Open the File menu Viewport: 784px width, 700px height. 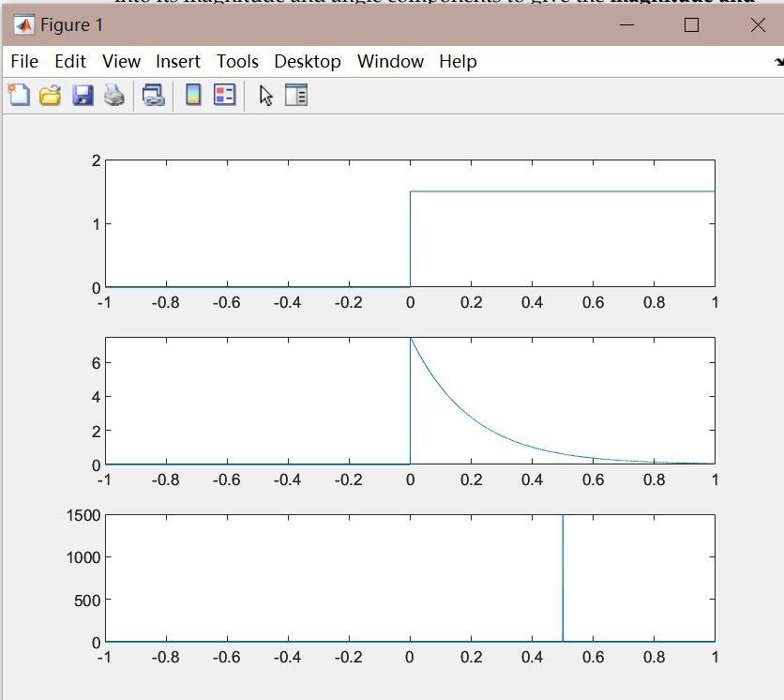24,62
